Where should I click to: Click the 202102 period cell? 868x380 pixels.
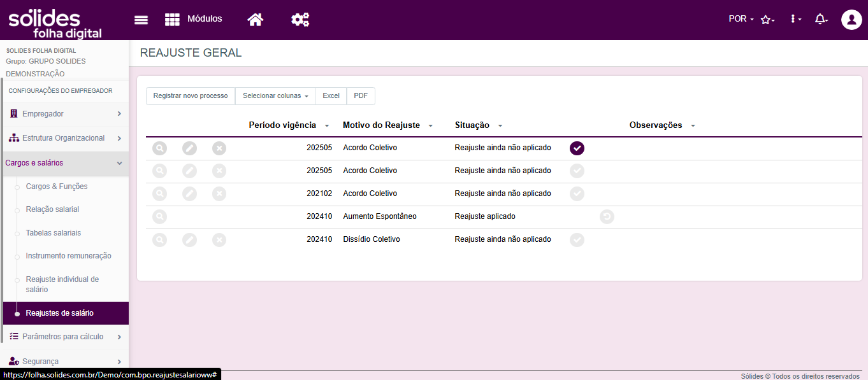[x=319, y=194]
